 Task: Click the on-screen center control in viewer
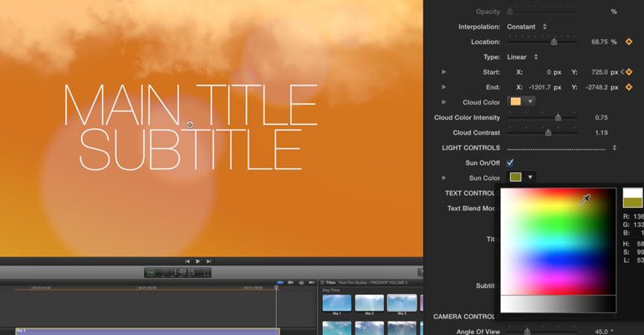click(x=190, y=125)
